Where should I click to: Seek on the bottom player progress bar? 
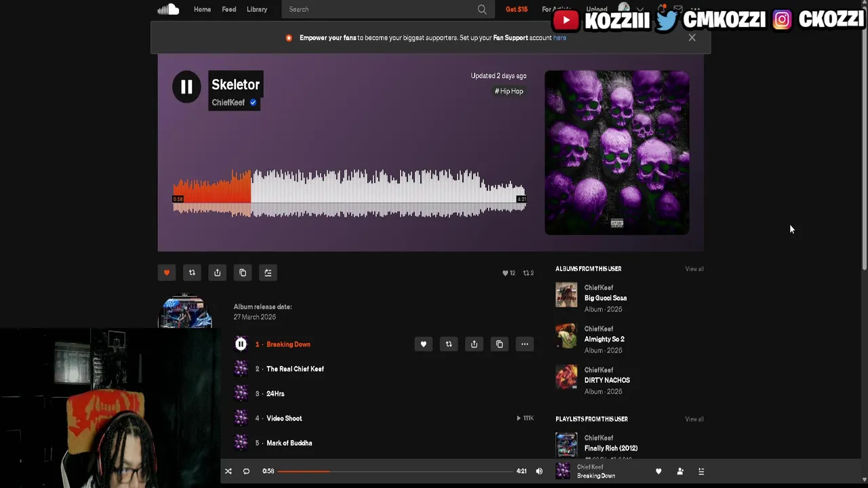pyautogui.click(x=395, y=471)
